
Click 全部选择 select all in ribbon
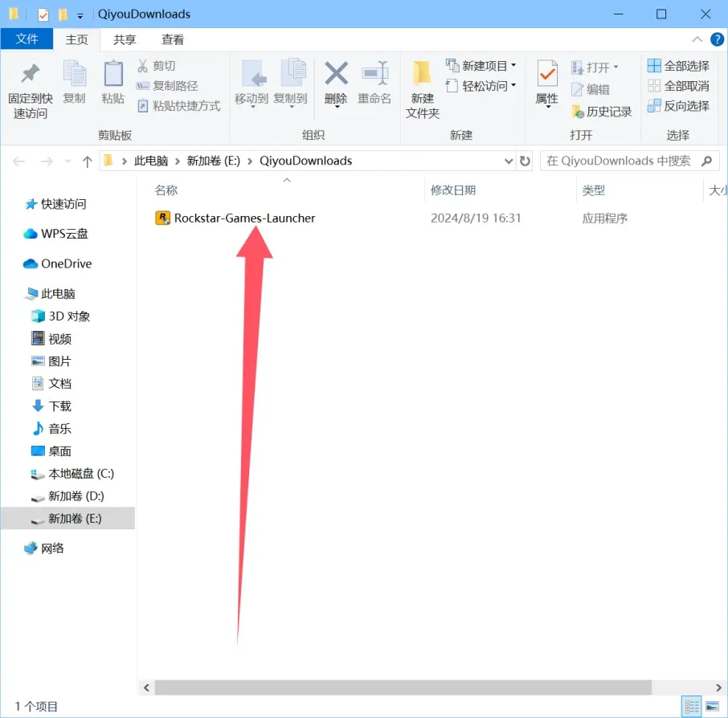tap(678, 66)
